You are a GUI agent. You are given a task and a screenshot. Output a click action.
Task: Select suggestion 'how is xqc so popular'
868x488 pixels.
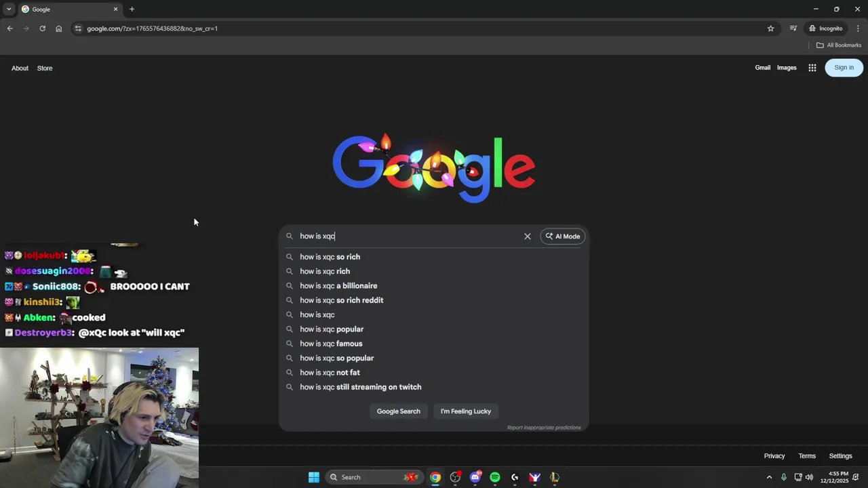434,358
